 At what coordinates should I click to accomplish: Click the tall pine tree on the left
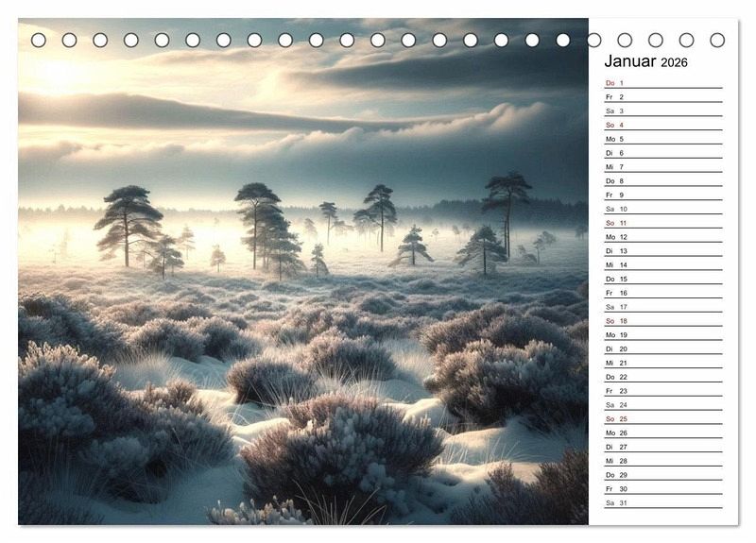tap(129, 223)
